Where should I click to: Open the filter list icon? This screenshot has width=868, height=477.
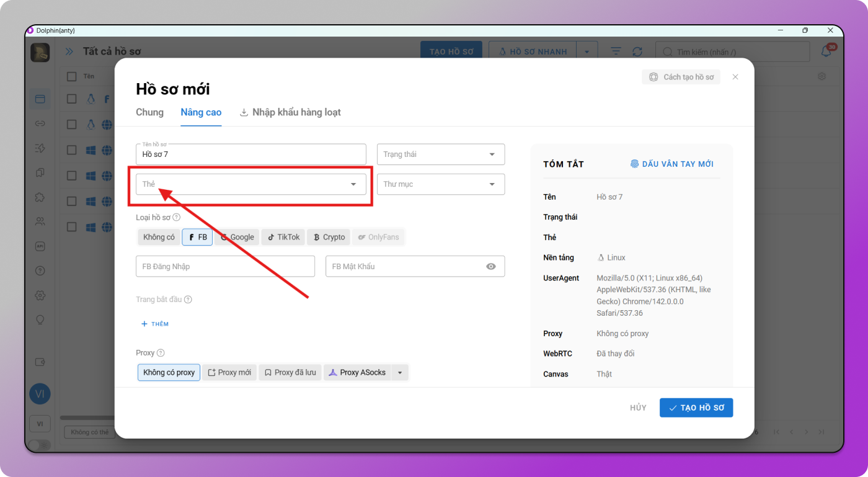point(616,51)
